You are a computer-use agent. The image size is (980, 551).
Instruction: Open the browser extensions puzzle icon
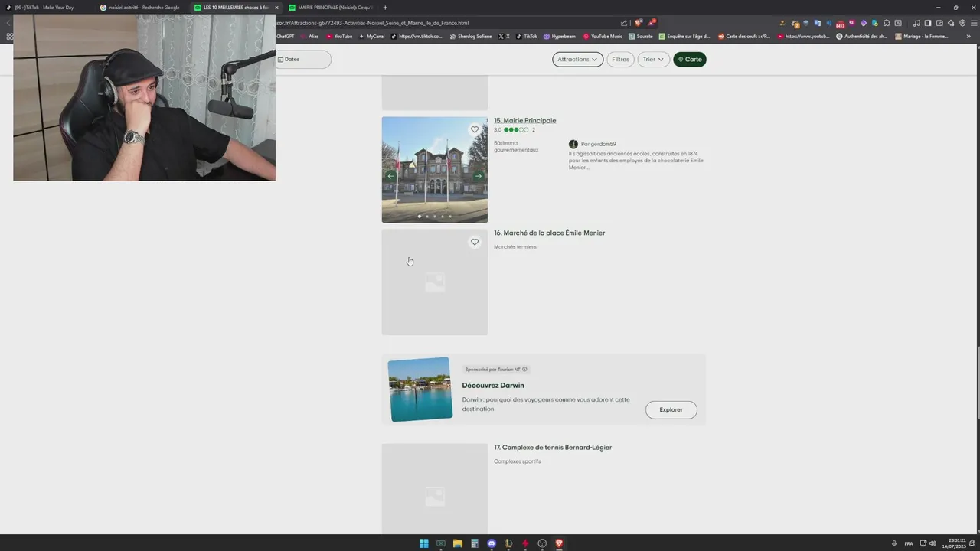[887, 23]
